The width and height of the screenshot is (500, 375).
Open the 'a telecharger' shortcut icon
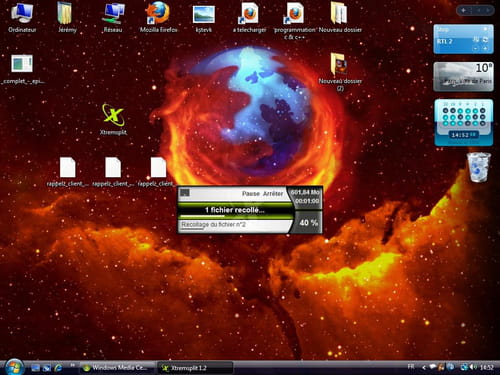tap(249, 17)
